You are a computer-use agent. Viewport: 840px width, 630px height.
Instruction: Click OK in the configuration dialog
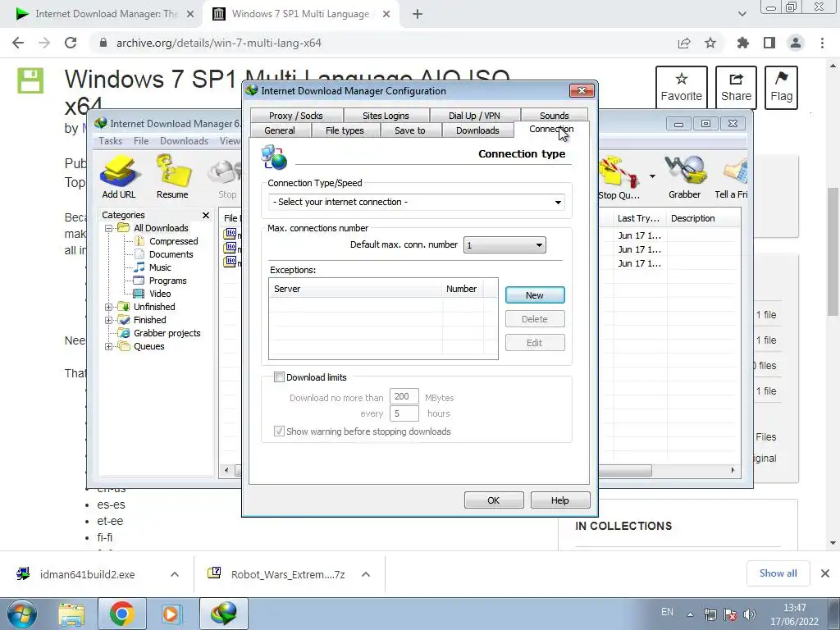click(493, 500)
